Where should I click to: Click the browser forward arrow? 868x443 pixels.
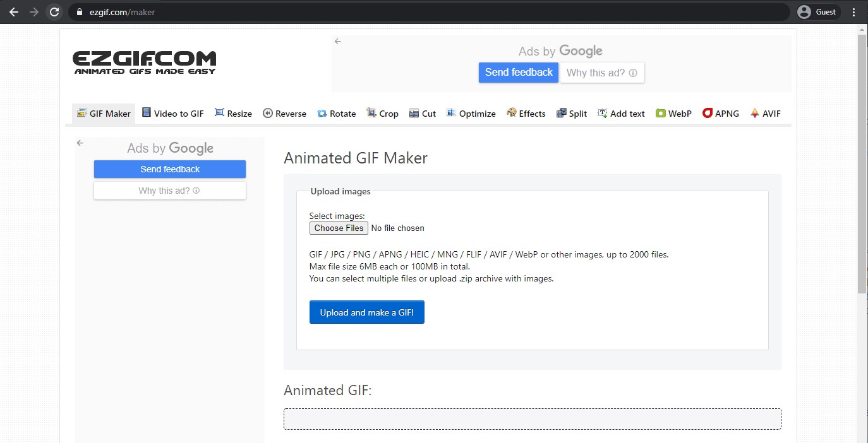pyautogui.click(x=34, y=12)
